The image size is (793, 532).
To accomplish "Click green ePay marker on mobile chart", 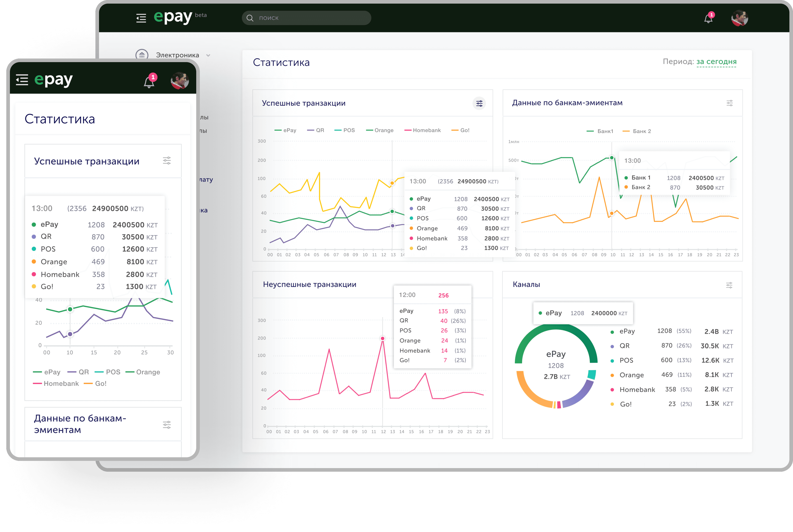I will point(70,309).
